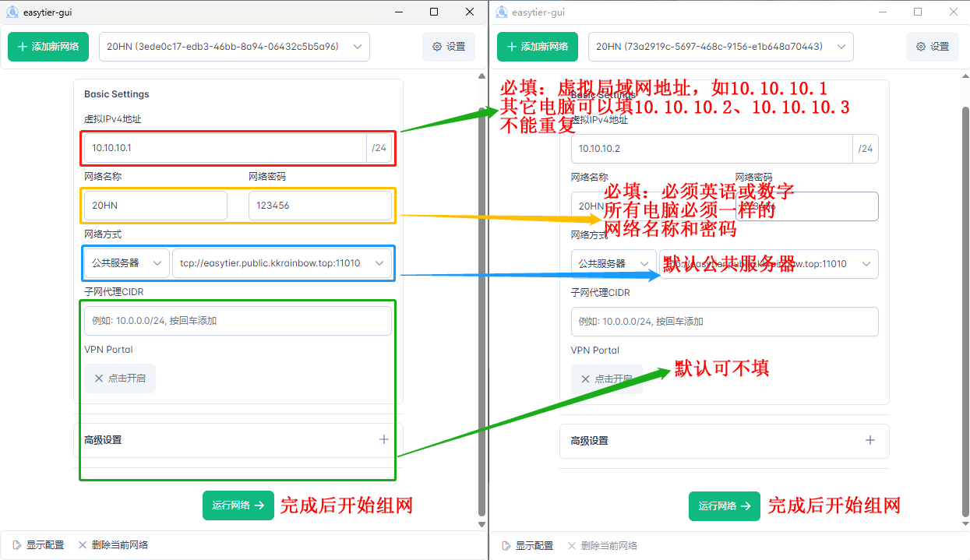This screenshot has height=560, width=970.
Task: Click gear icon of right window 设置
Action: [x=921, y=47]
